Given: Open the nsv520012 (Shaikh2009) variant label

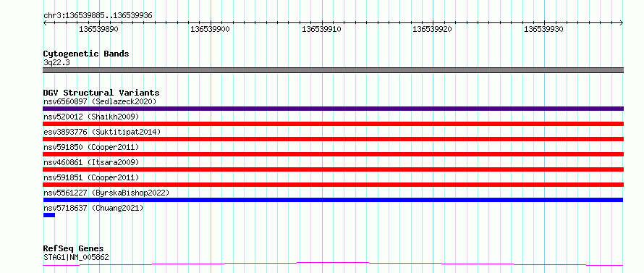Looking at the screenshot, I should (x=91, y=117).
